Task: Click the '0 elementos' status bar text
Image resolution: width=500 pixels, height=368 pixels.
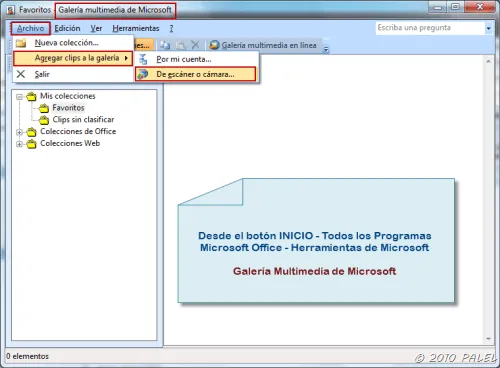Action: 27,356
